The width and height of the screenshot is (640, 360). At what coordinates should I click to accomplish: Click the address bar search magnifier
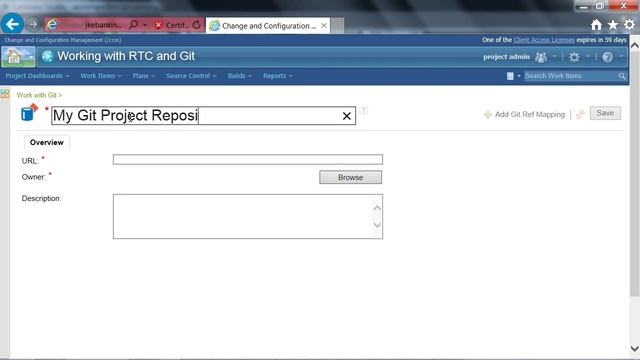tap(133, 24)
